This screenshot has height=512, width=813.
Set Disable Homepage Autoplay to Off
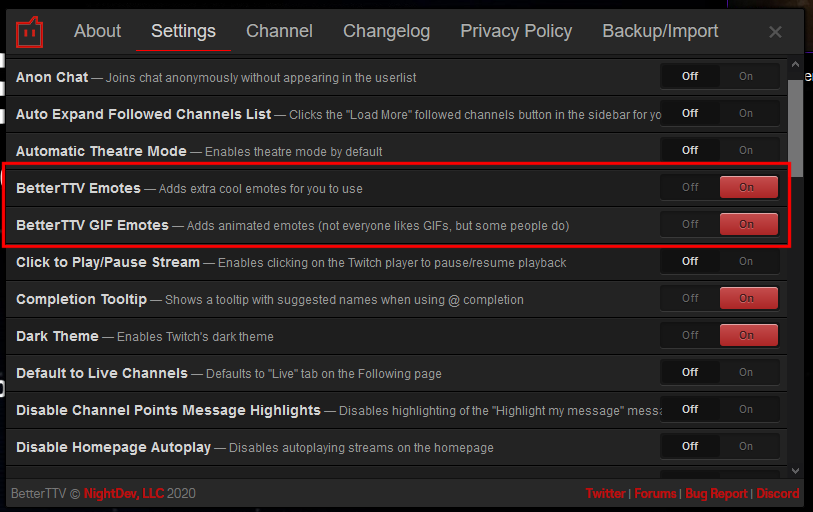[690, 446]
